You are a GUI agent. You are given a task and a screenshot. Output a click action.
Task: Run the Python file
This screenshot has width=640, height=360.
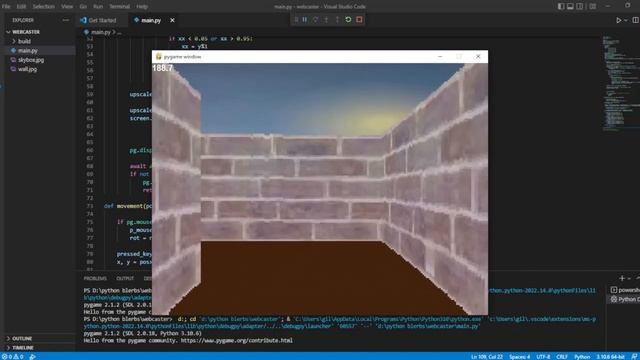tap(618, 20)
